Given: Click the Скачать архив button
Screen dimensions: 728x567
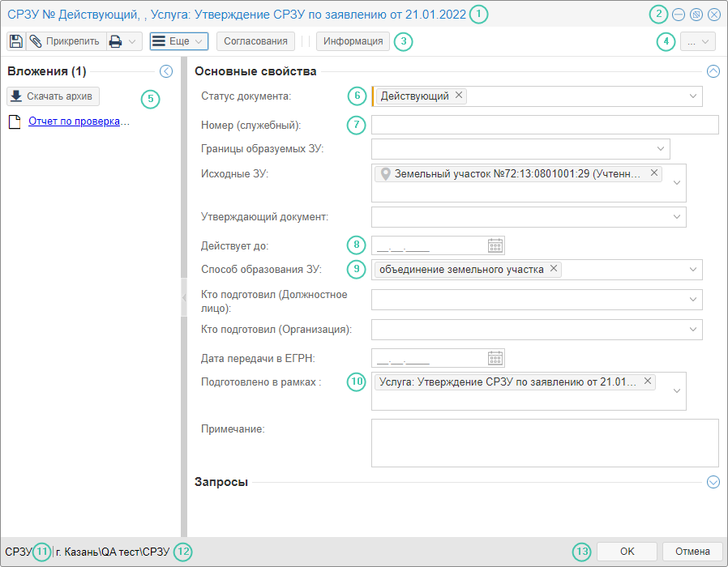Looking at the screenshot, I should pyautogui.click(x=53, y=96).
